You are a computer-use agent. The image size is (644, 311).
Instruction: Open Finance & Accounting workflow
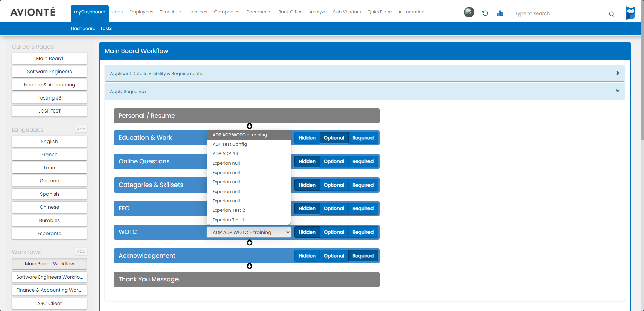(50, 290)
